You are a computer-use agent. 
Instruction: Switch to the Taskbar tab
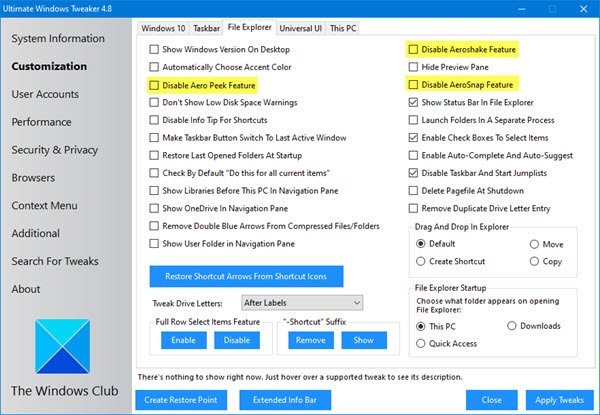[x=206, y=28]
